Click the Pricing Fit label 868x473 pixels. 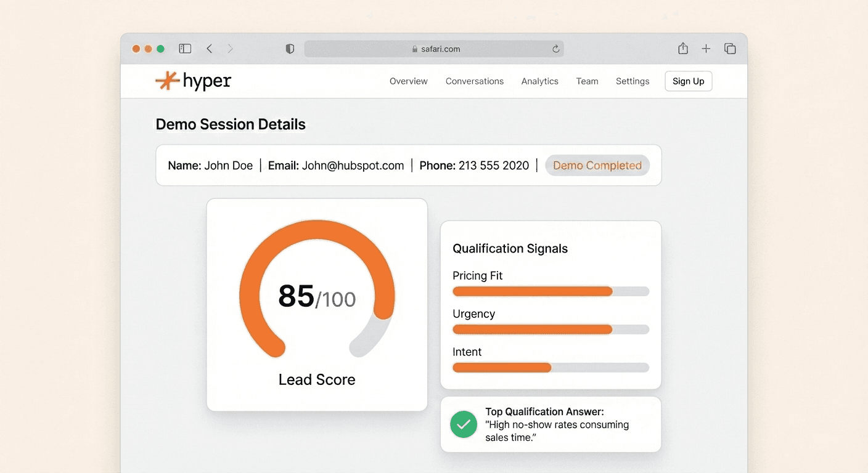[x=478, y=276]
